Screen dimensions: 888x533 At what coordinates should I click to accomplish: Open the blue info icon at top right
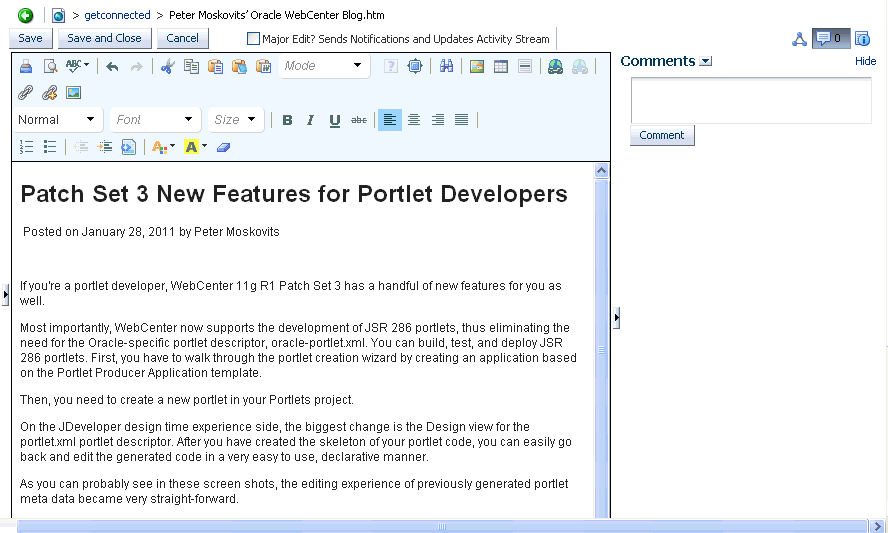coord(862,39)
